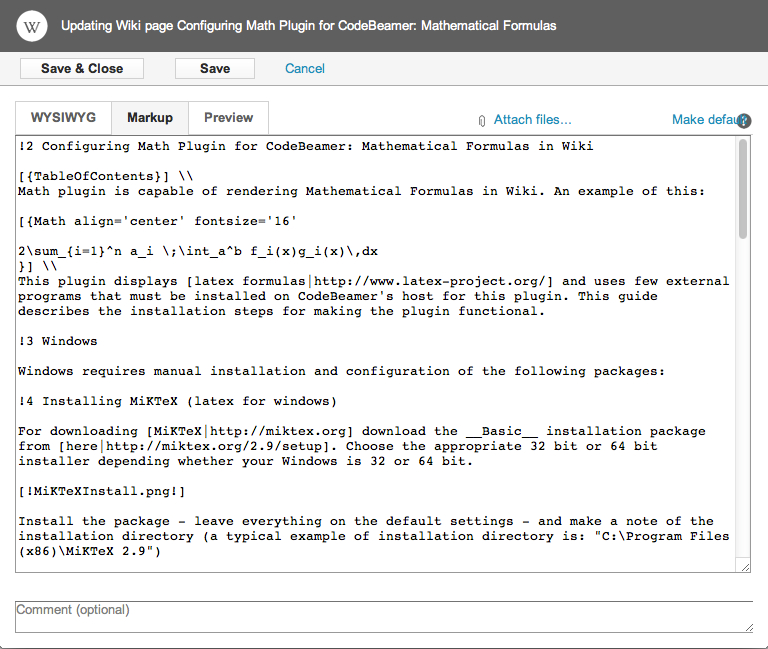
Task: Click the markup textarea resize handle
Action: pos(744,567)
